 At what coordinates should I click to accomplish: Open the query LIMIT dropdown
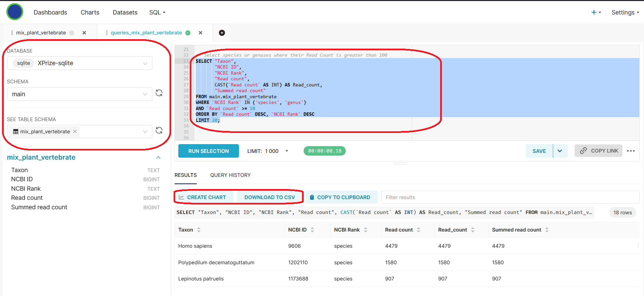click(x=268, y=151)
